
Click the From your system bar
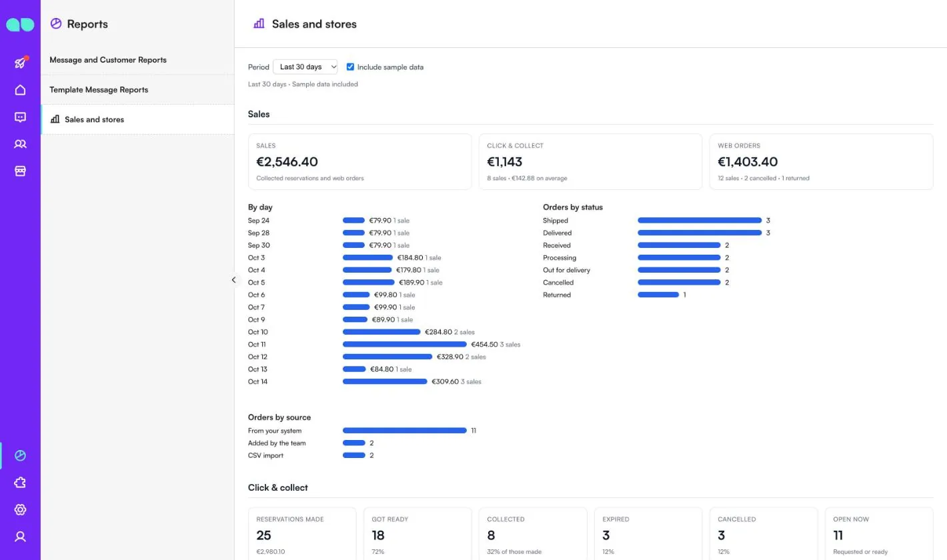(405, 431)
